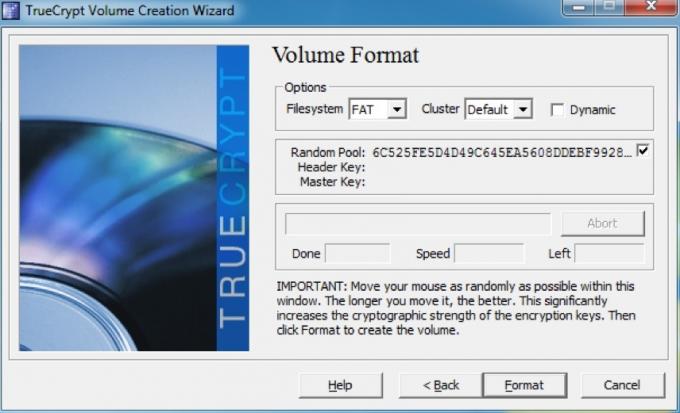Screen dimensions: 680x413
Task: Open the Filesystem dropdown showing FAT
Action: point(377,109)
